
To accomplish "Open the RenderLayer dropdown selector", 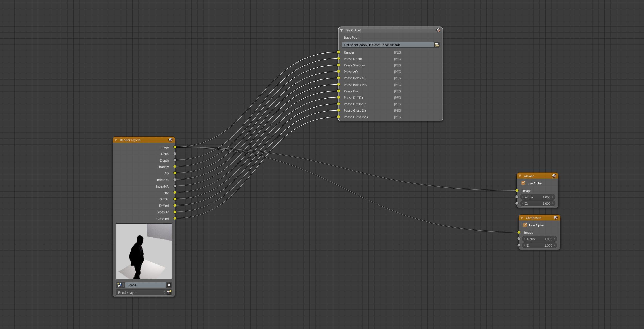I will [x=141, y=292].
